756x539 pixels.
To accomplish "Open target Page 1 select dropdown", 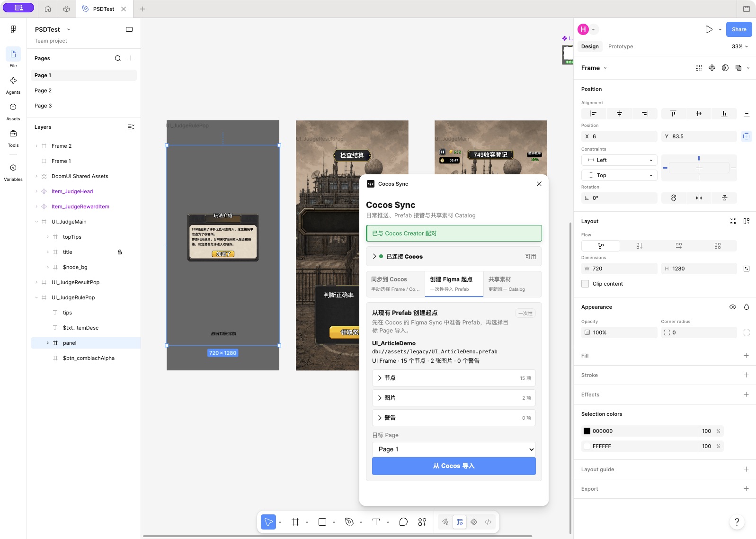I will point(454,449).
